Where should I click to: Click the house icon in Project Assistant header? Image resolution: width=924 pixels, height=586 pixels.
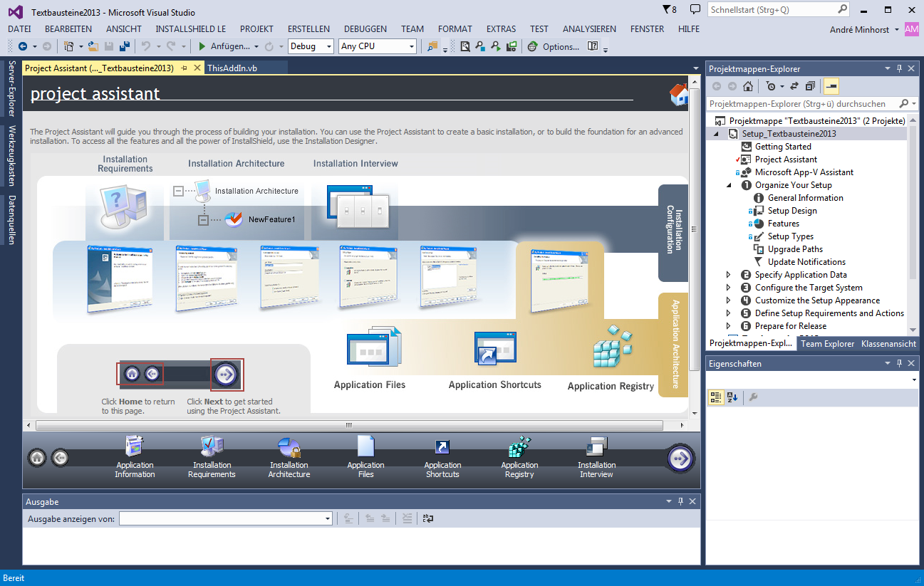click(x=679, y=95)
